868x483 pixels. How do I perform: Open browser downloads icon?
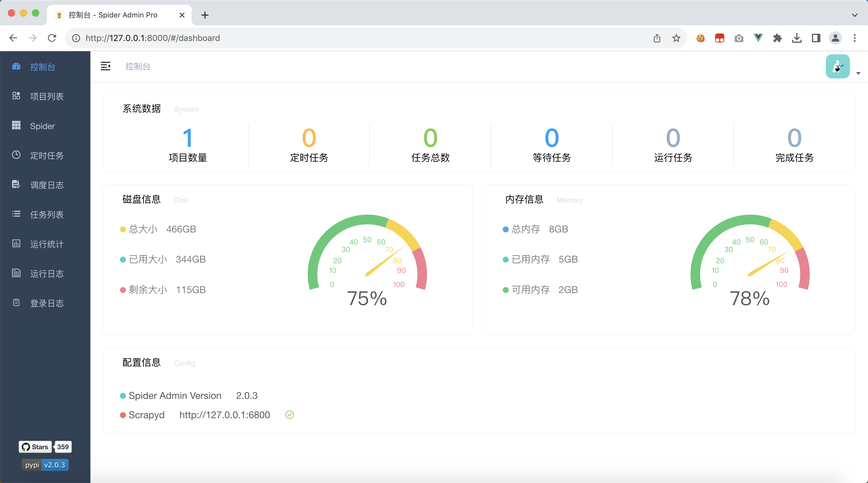797,38
